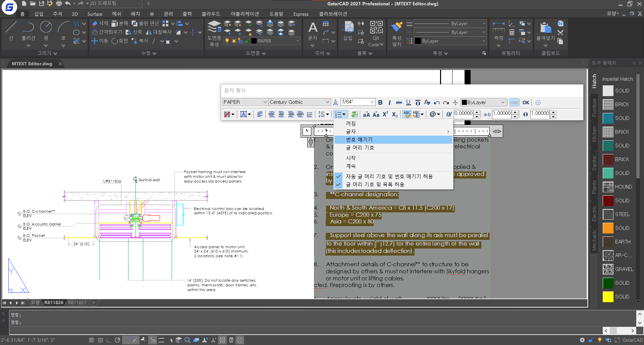Screen dimensions: 644x345
Task: Click the 복사 copy button
Action: (140, 41)
